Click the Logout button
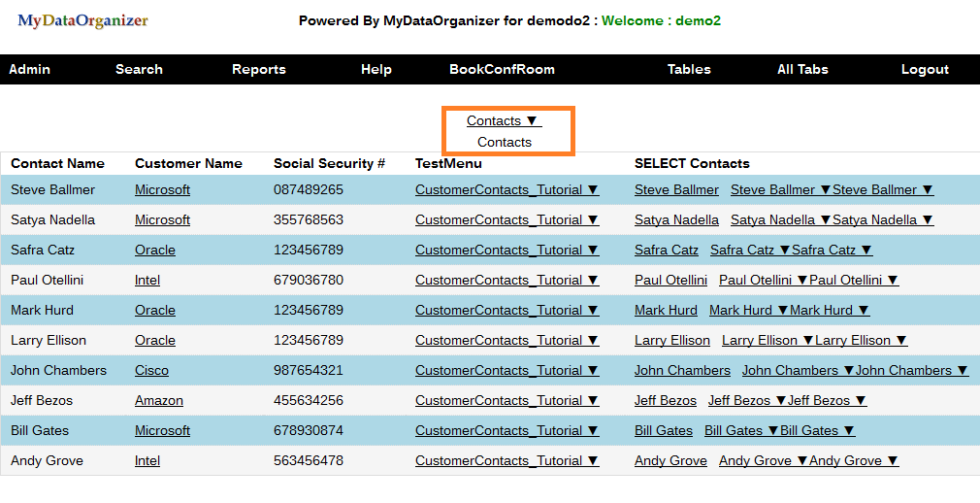The image size is (980, 503). tap(925, 69)
